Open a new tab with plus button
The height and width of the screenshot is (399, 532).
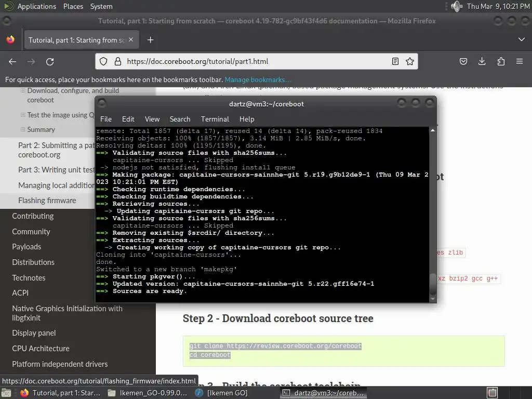click(x=150, y=40)
